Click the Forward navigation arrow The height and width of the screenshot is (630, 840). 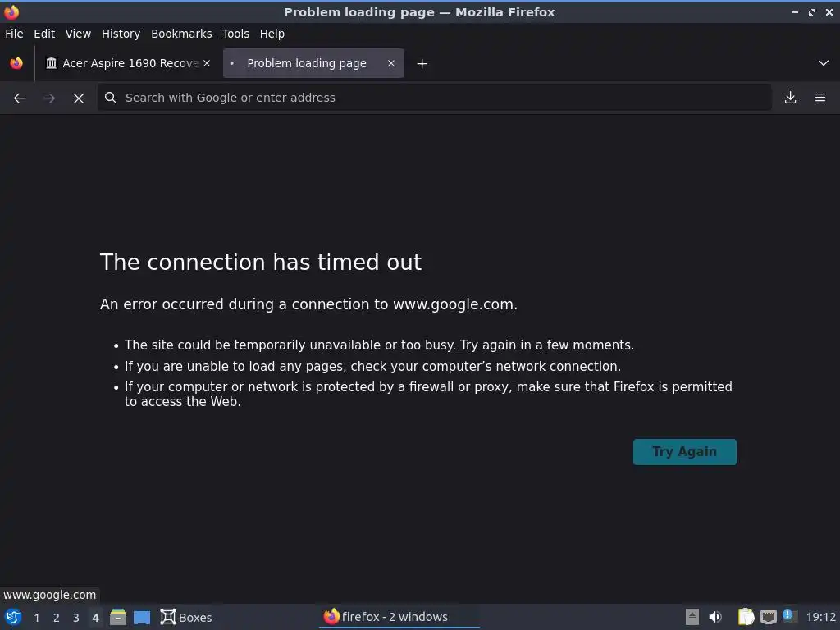(x=48, y=98)
